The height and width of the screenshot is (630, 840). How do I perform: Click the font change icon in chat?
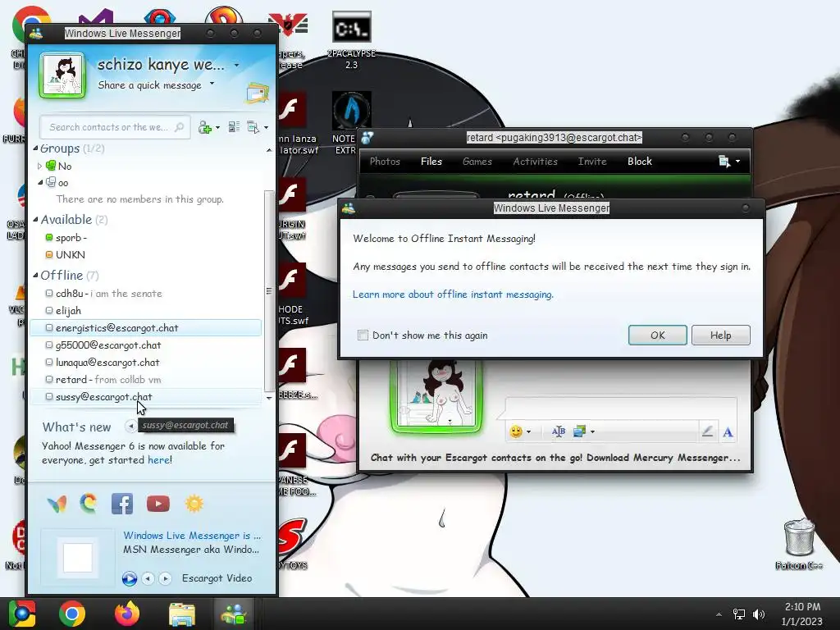[x=558, y=431]
